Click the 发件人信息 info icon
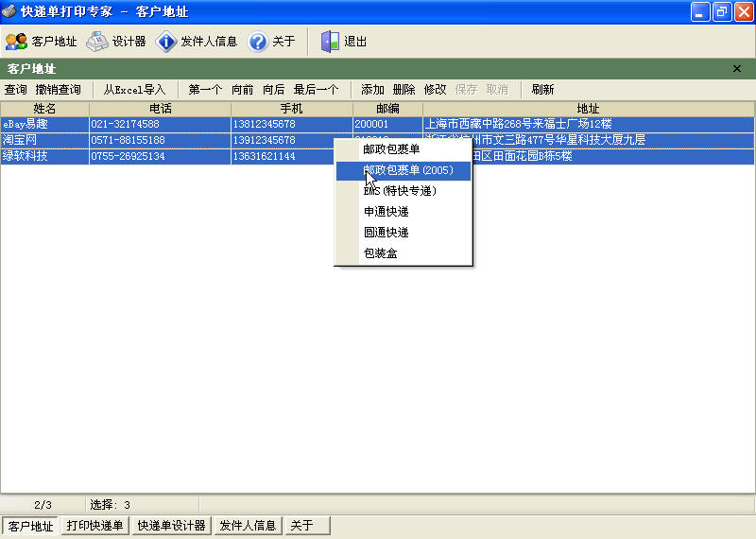756x539 pixels. (166, 42)
